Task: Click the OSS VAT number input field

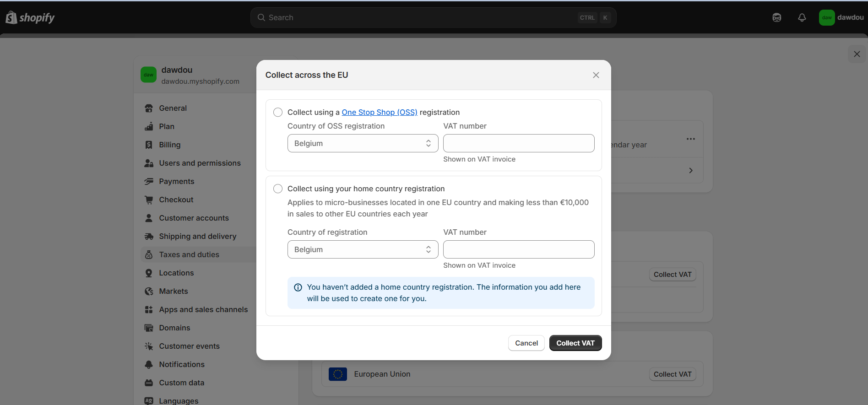Action: click(x=519, y=143)
